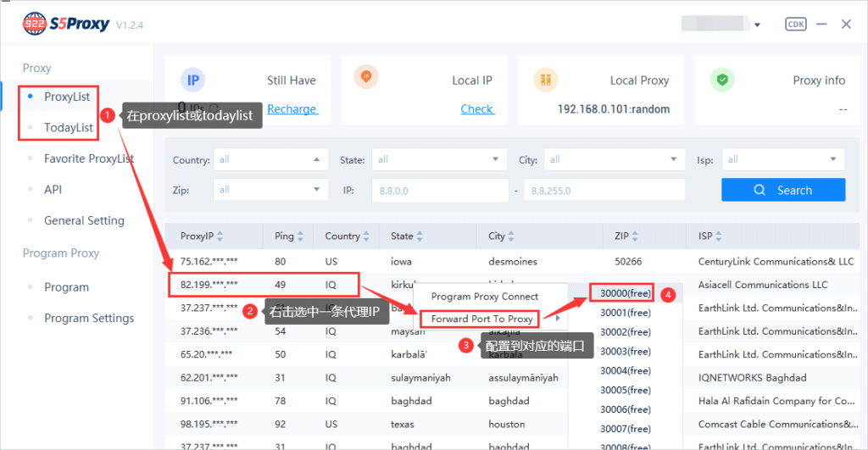This screenshot has width=868, height=450.
Task: Choose port 30001(free)
Action: [626, 313]
